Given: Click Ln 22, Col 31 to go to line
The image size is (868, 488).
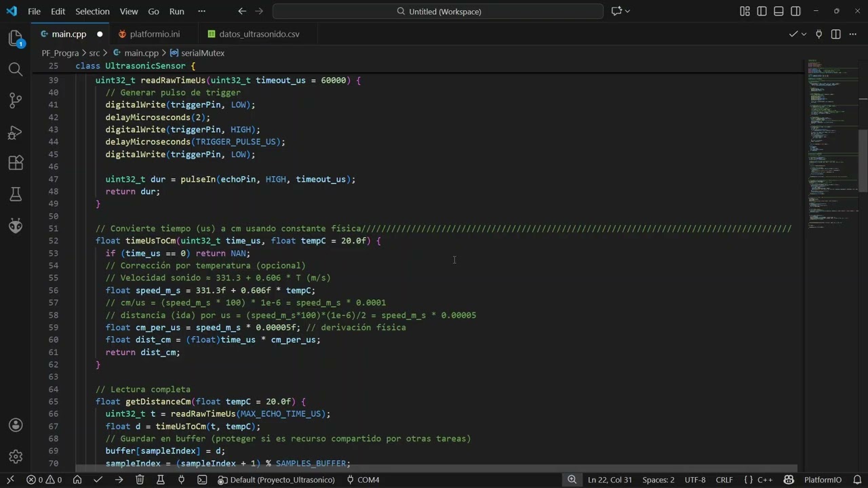Looking at the screenshot, I should [x=610, y=480].
